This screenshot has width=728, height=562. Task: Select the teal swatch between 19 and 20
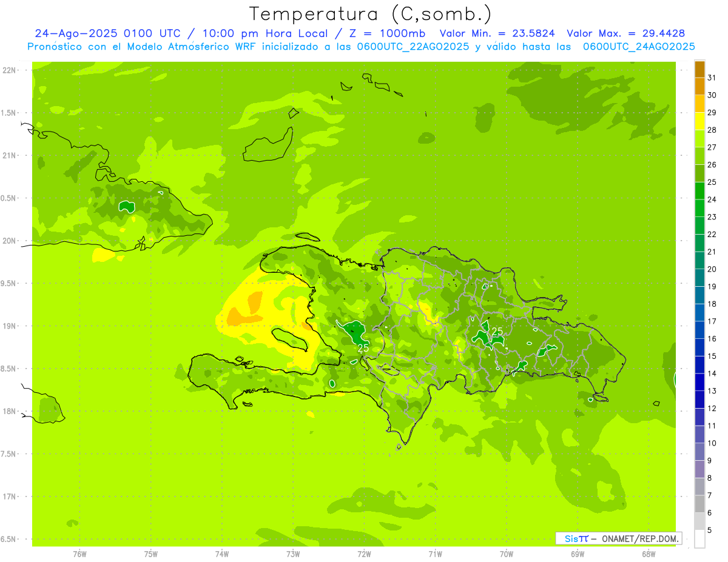click(699, 278)
